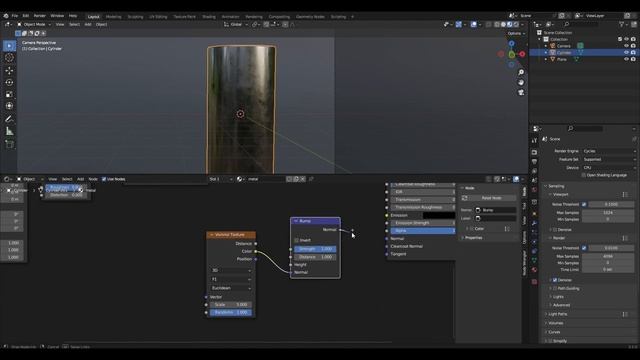Activate the Select Box tool

click(9, 46)
